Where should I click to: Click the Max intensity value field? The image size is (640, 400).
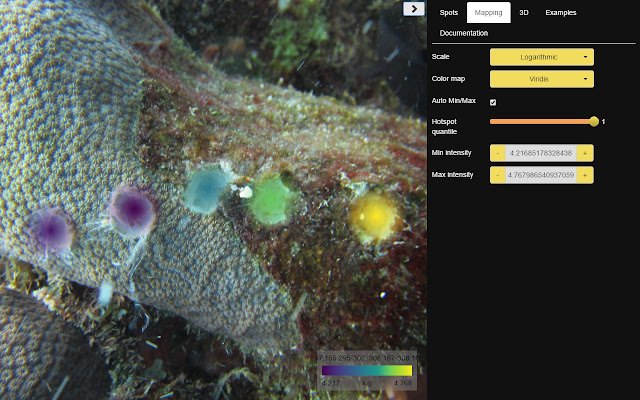pos(540,175)
